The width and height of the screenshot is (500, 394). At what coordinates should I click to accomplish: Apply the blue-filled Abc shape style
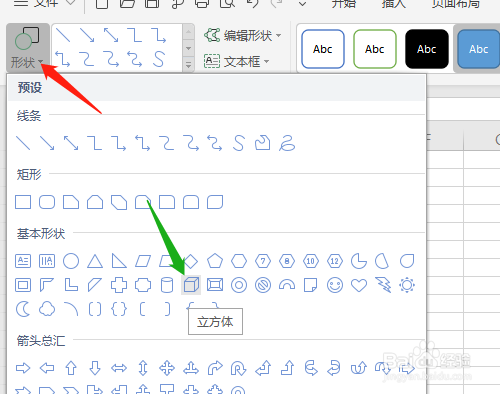[x=479, y=49]
